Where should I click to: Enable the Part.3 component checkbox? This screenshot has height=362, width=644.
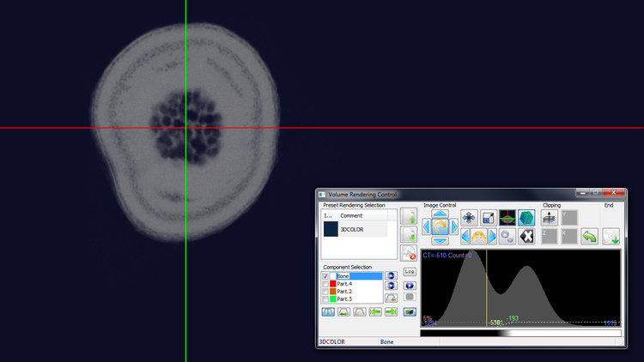tap(325, 299)
